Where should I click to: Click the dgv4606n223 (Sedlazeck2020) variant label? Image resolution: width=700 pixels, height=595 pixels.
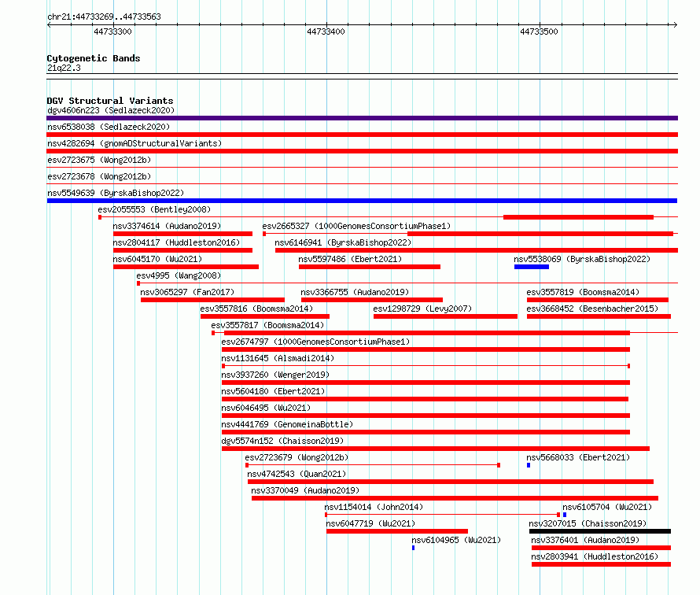pyautogui.click(x=111, y=110)
